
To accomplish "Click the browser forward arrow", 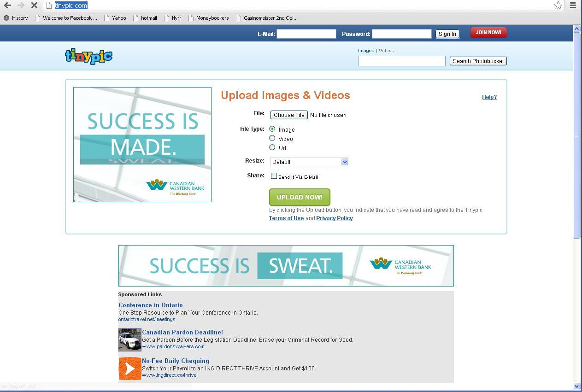I will click(21, 6).
